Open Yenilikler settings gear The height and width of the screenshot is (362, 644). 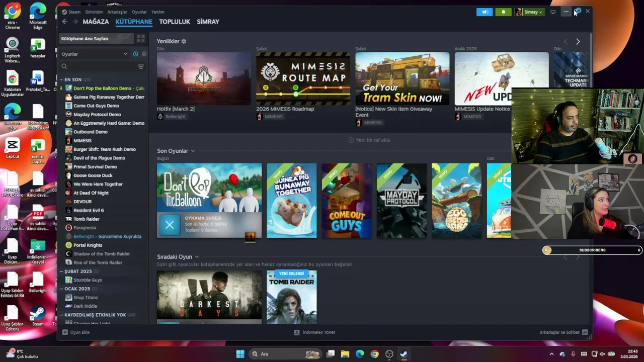184,41
